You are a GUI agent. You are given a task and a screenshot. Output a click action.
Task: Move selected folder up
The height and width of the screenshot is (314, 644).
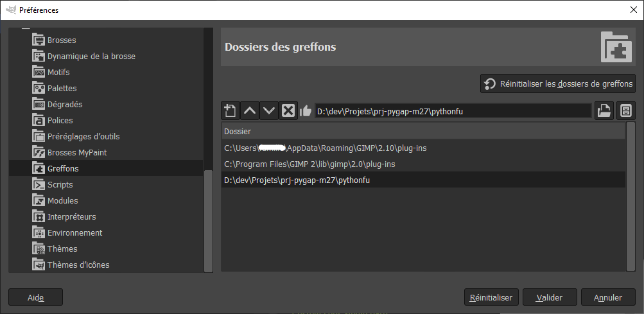(250, 110)
